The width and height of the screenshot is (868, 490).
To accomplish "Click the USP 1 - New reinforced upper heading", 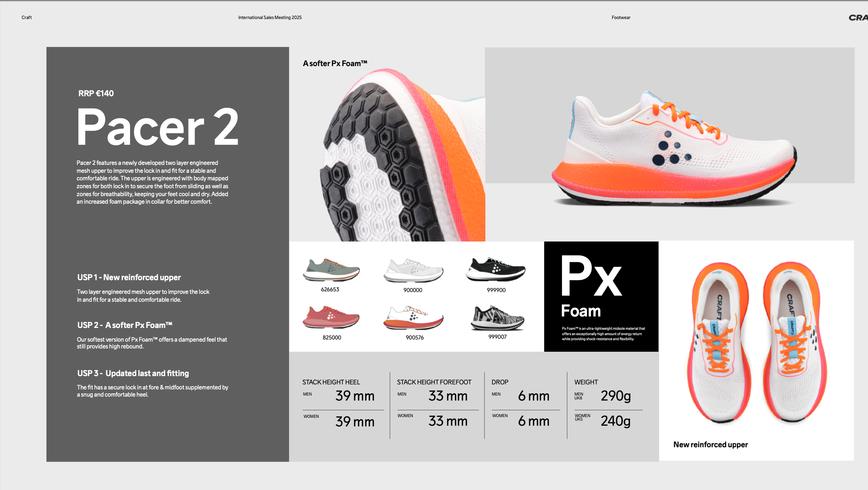I will point(129,277).
